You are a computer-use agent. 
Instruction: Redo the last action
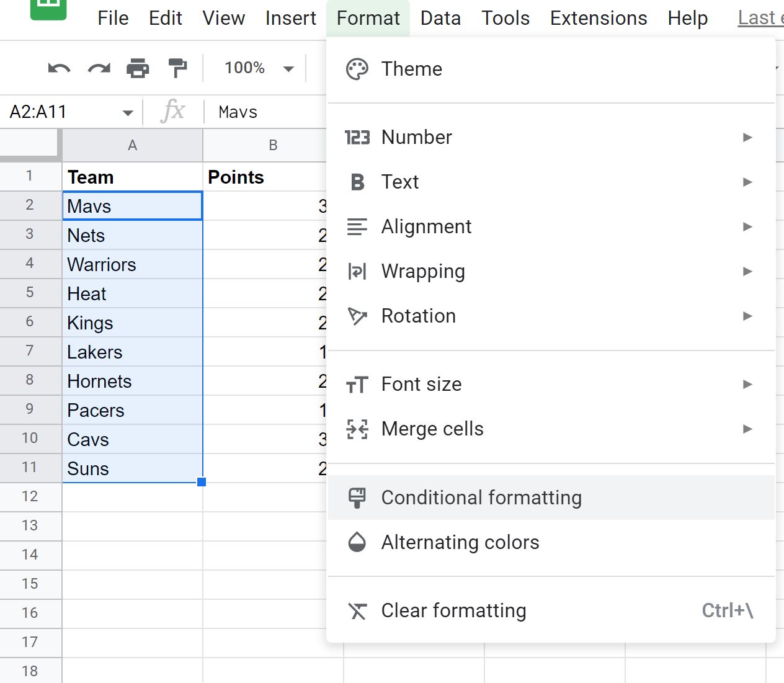click(x=99, y=68)
